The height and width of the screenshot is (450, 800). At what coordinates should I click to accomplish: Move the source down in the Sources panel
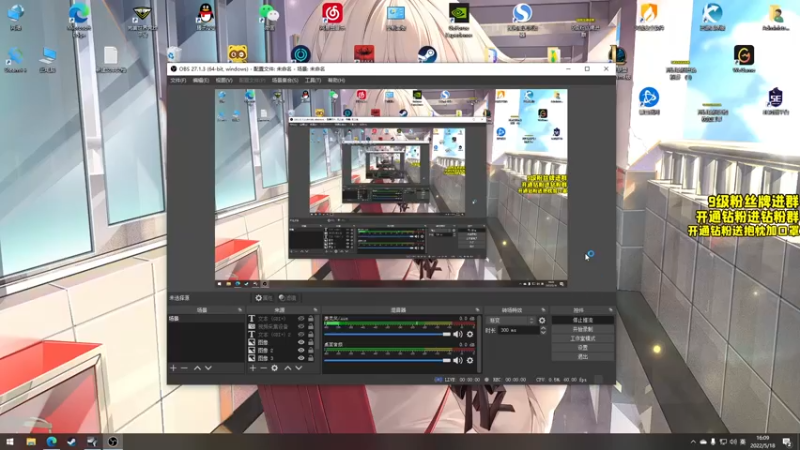pyautogui.click(x=298, y=368)
